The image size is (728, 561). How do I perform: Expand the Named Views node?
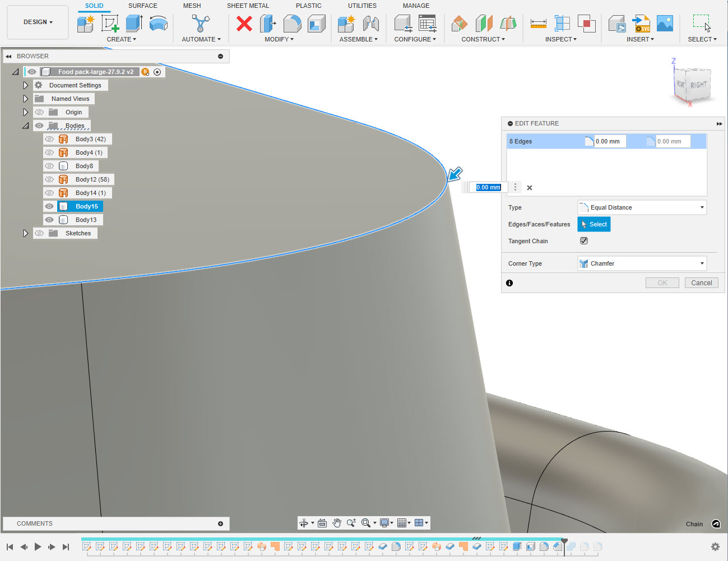click(25, 99)
